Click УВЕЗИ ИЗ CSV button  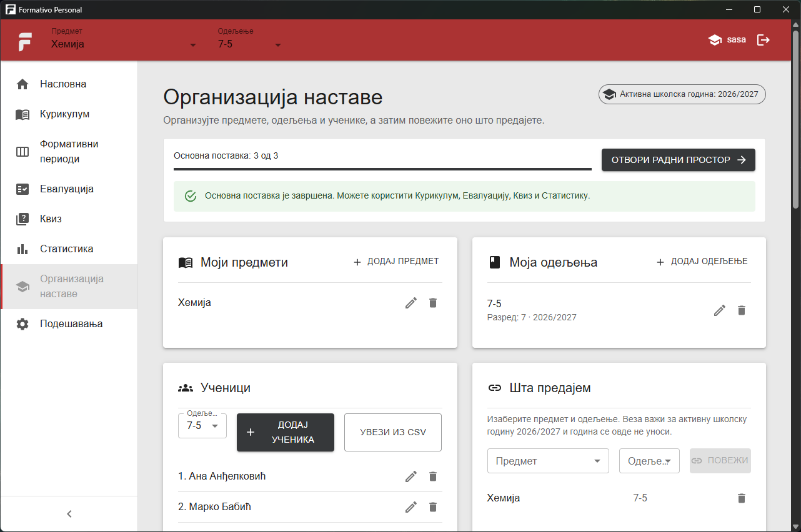[393, 432]
